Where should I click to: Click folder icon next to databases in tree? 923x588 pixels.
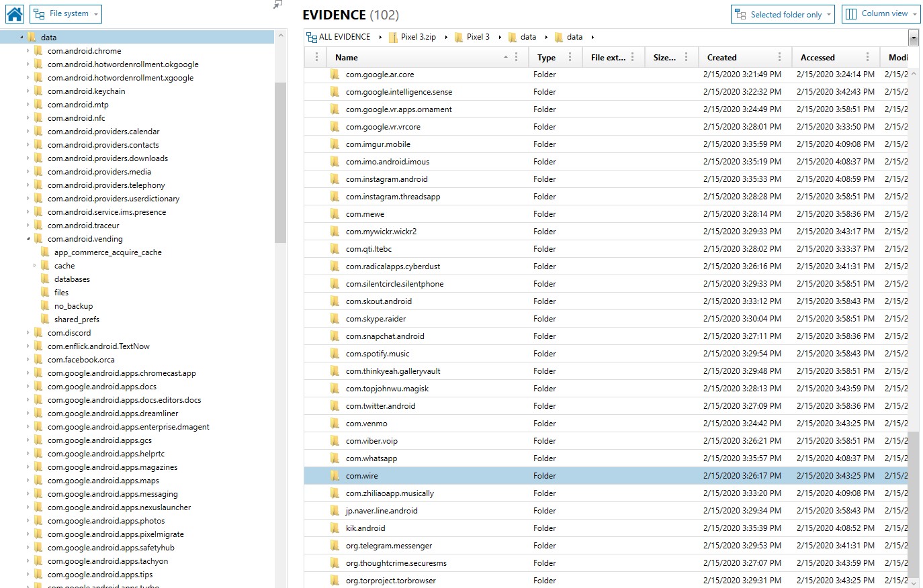[x=45, y=279]
